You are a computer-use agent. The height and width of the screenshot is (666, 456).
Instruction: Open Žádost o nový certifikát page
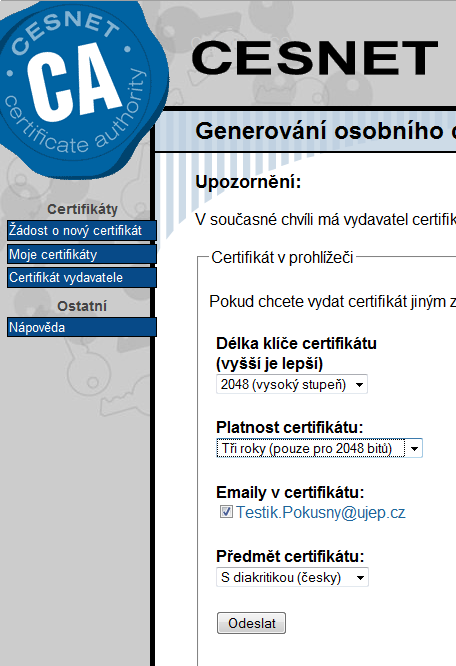point(82,231)
